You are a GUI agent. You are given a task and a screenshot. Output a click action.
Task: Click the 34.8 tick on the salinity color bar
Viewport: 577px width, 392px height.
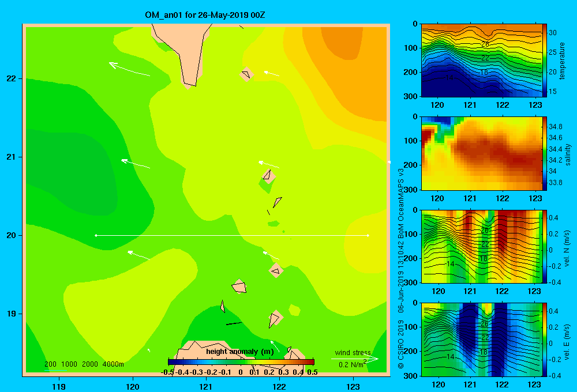(556, 127)
